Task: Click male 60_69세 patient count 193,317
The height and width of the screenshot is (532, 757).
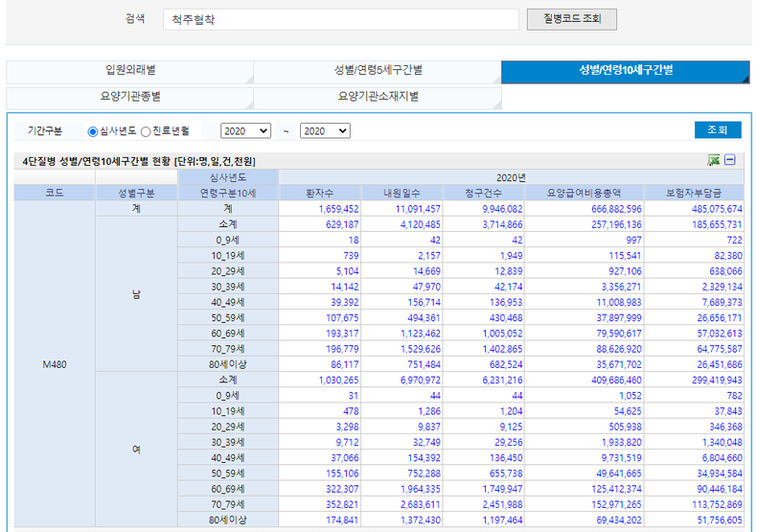Action: click(342, 334)
